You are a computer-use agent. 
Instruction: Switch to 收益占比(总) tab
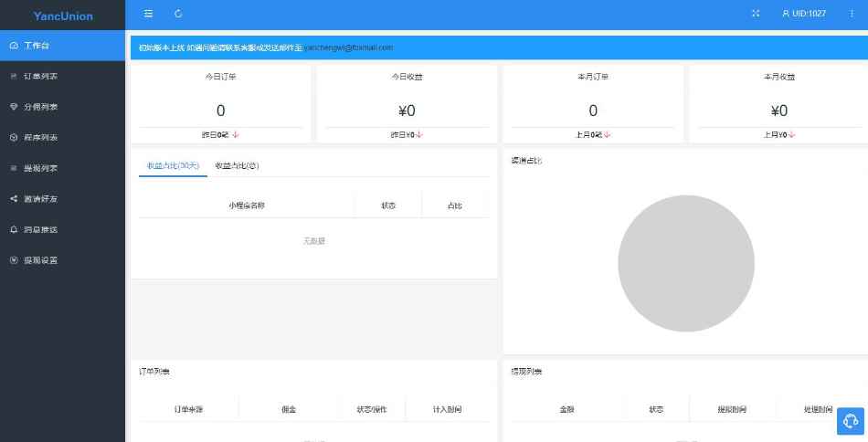[x=237, y=165]
